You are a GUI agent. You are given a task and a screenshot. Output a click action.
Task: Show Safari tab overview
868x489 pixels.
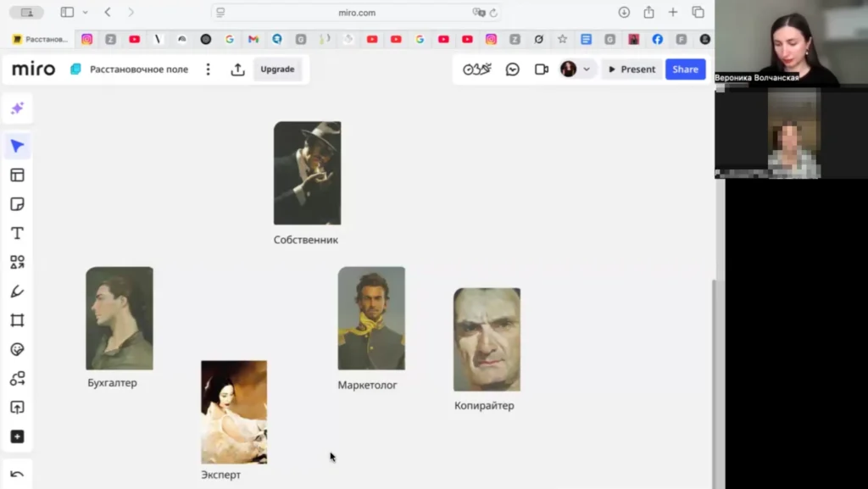[698, 12]
